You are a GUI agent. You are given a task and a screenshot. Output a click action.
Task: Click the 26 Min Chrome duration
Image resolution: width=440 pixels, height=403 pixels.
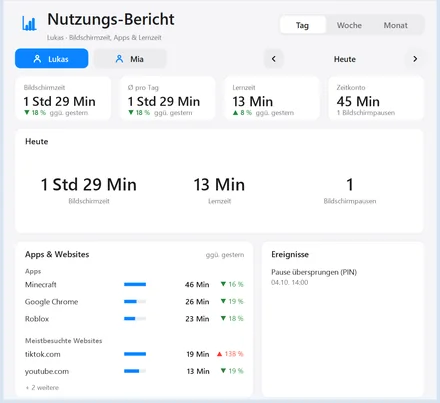(197, 302)
